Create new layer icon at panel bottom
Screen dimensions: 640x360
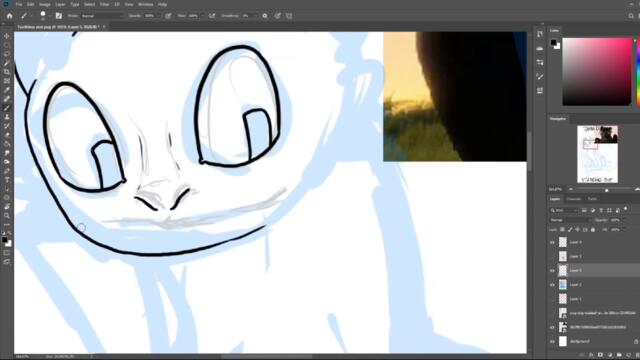629,355
